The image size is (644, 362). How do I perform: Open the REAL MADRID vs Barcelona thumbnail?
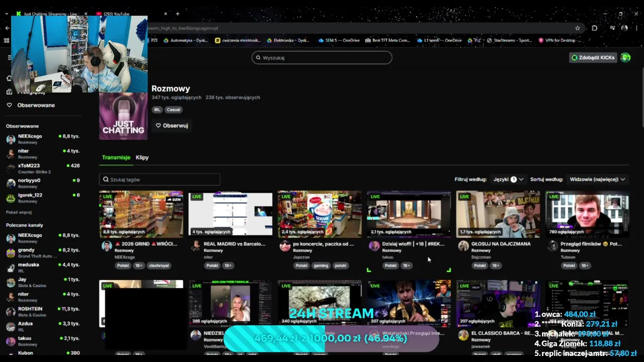click(x=230, y=214)
